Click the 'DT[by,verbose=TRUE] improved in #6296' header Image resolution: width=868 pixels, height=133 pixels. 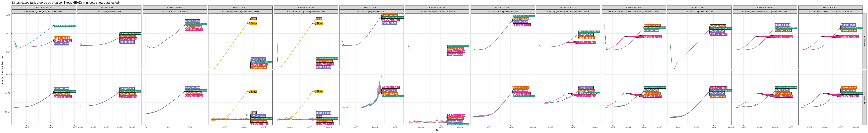point(568,11)
